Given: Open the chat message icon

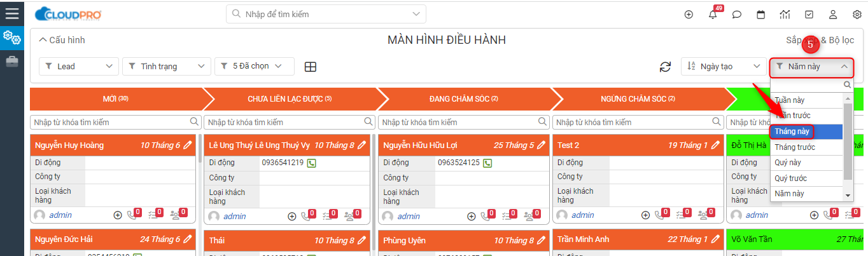Looking at the screenshot, I should [x=737, y=15].
